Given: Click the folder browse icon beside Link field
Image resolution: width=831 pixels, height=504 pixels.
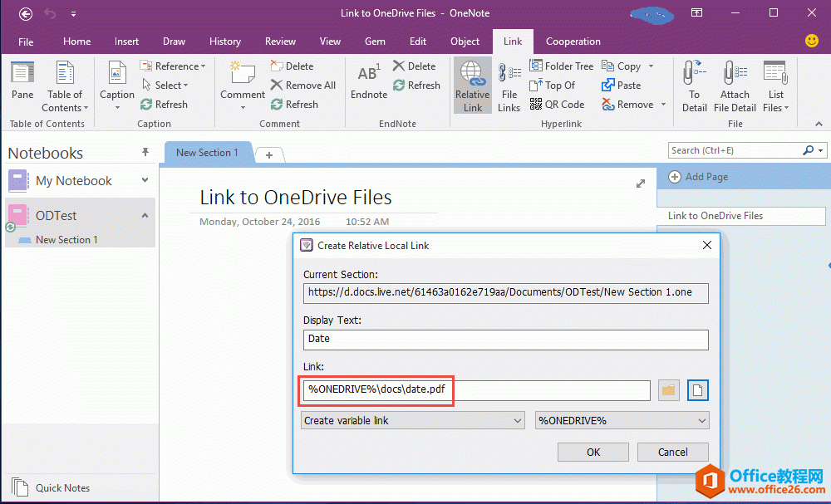Looking at the screenshot, I should click(668, 389).
